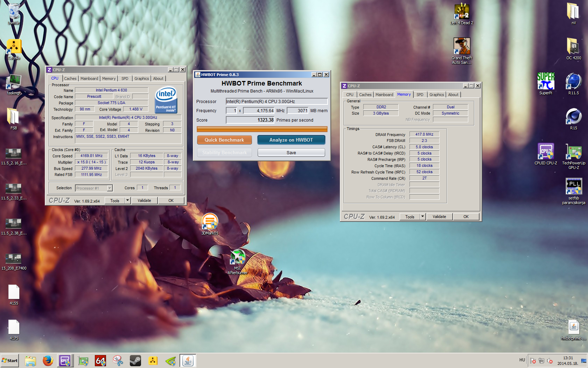Open the nV folder on desktop

tap(573, 13)
